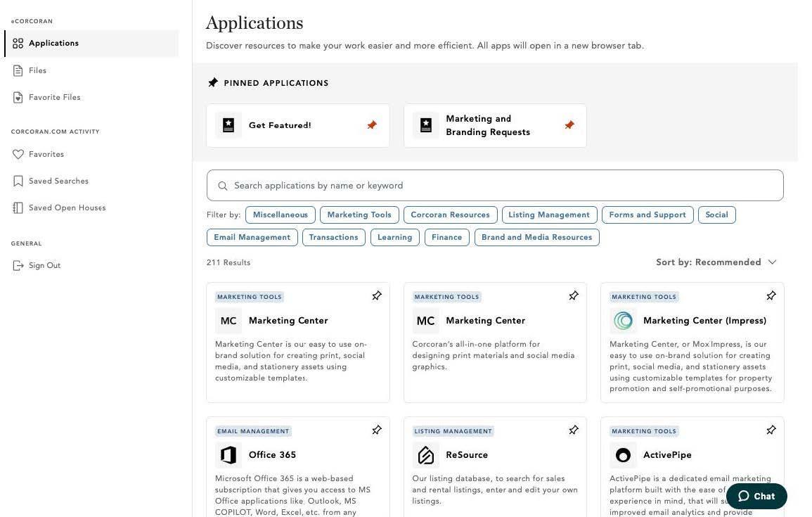Unpin the Get Featured! pinned application
The image size is (812, 517).
[372, 125]
